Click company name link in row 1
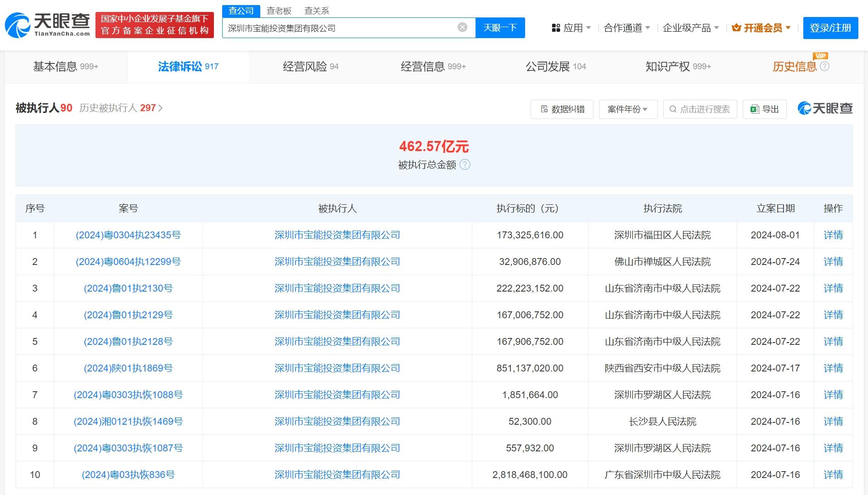Viewport: 868px width, 495px height. (x=337, y=235)
